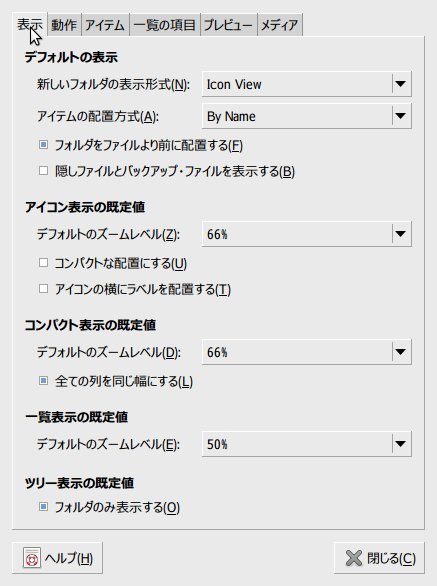The image size is (437, 586).
Task: Check アイコンの横にラベルを配置する option
Action: [43, 289]
